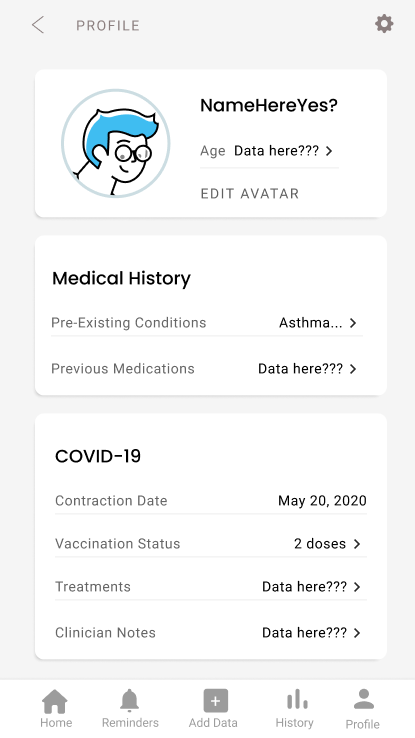Go back using the arrow icon
The image size is (415, 738).
pyautogui.click(x=38, y=24)
